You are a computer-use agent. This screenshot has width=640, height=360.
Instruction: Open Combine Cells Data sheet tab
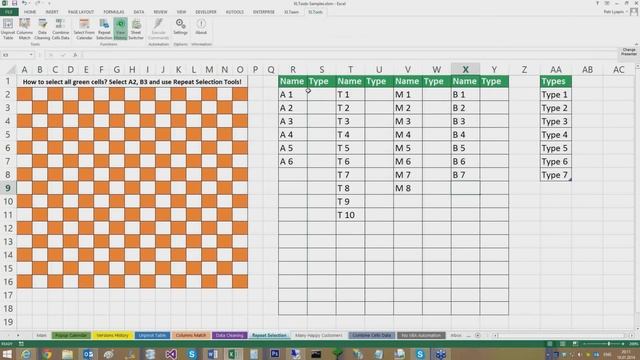(x=371, y=336)
